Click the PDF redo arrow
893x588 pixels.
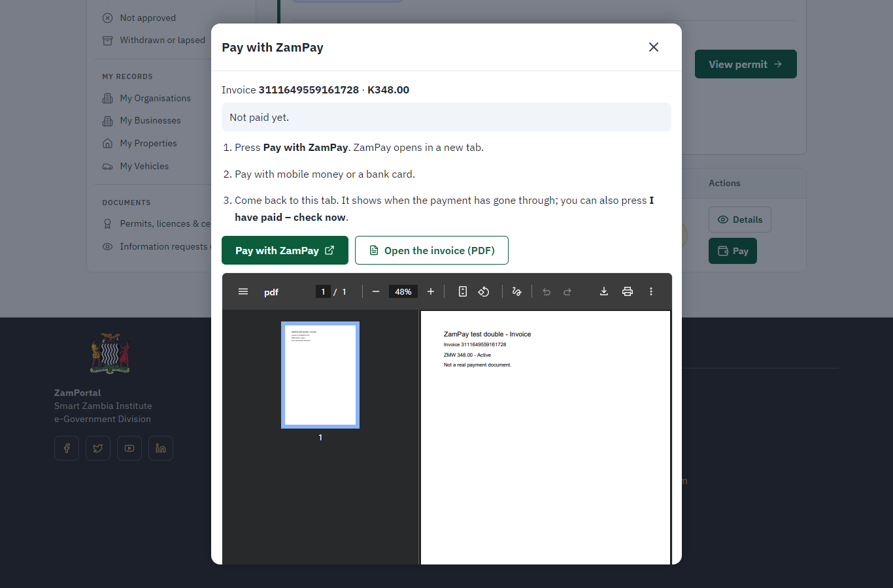[x=567, y=291]
